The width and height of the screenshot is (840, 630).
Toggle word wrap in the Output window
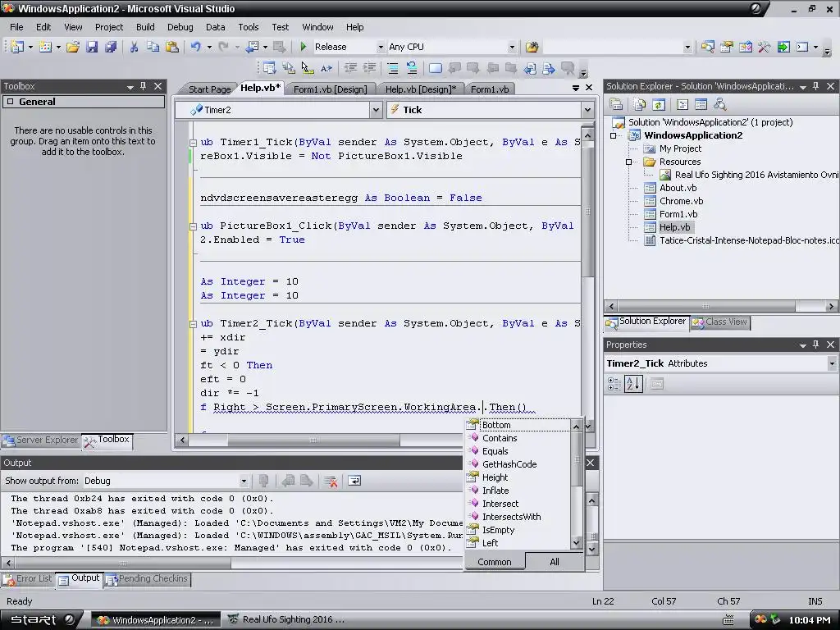click(x=354, y=481)
